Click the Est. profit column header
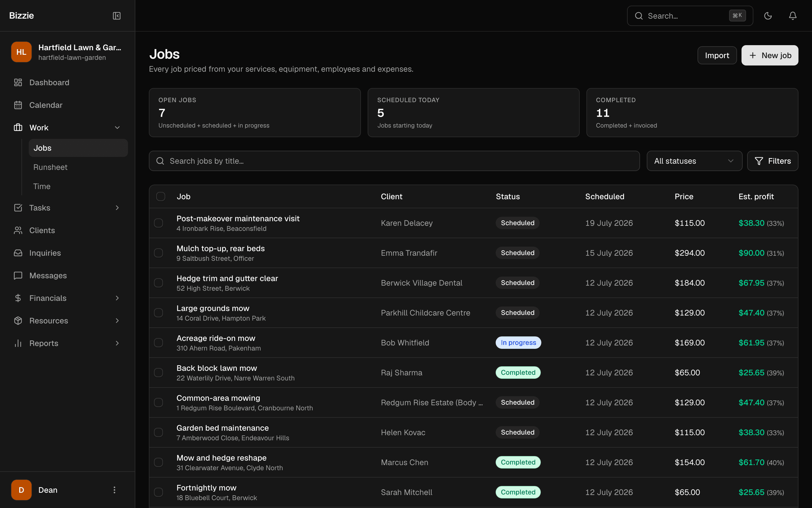 756,196
